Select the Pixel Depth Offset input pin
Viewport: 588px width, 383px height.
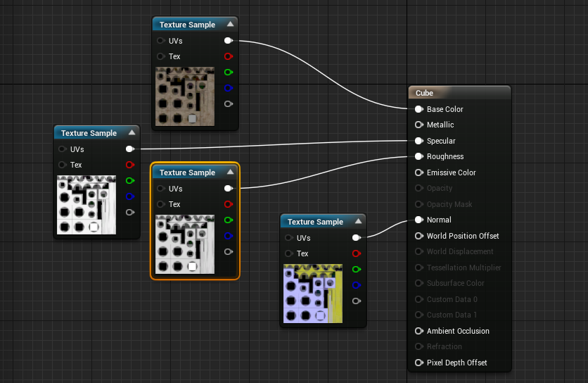click(418, 363)
